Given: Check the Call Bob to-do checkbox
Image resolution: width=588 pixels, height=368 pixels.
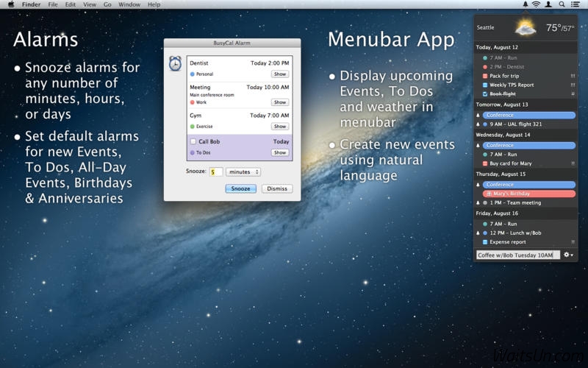Looking at the screenshot, I should (x=193, y=141).
